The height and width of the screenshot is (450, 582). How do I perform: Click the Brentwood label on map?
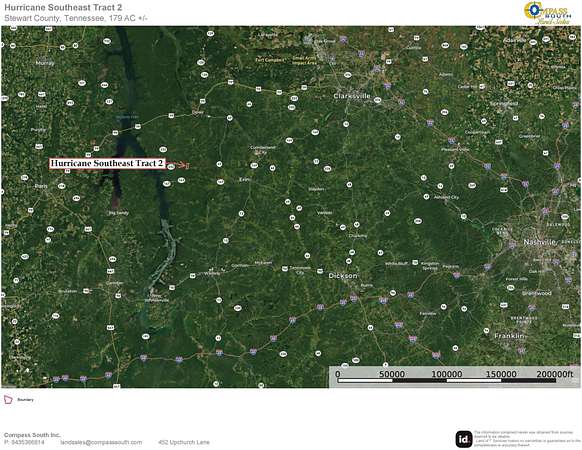[537, 293]
